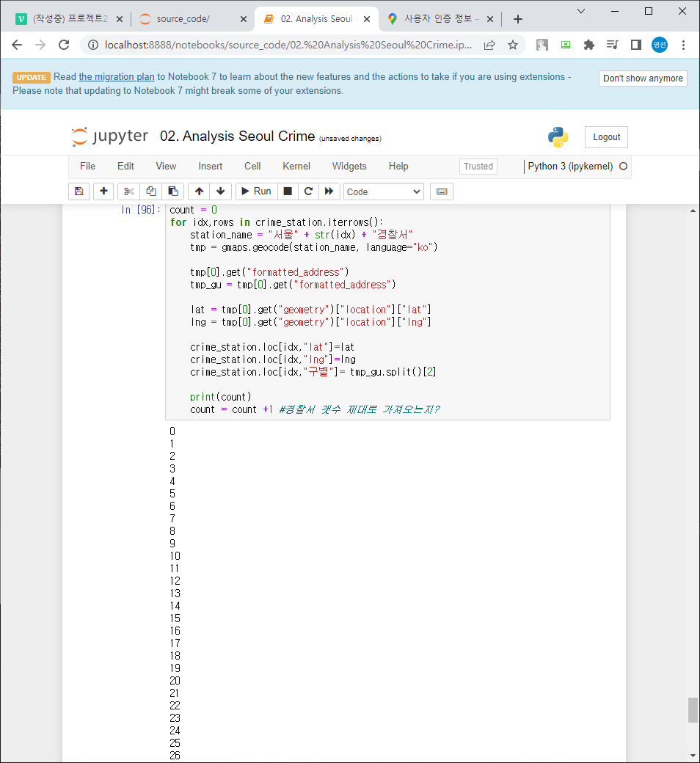
Task: Go back with the browser back arrow
Action: pyautogui.click(x=17, y=45)
